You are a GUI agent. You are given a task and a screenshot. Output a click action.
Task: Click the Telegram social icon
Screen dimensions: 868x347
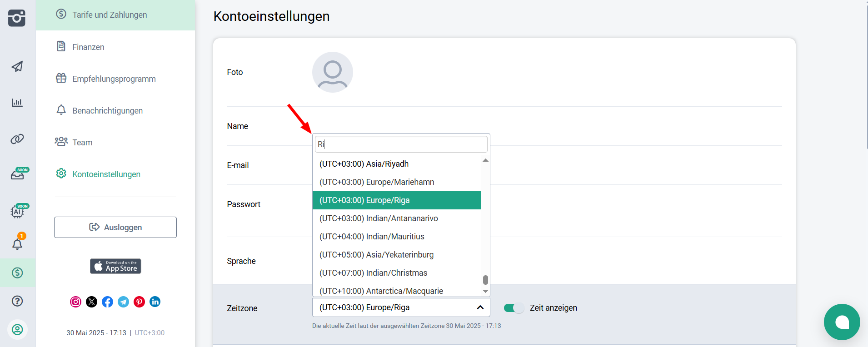(123, 302)
